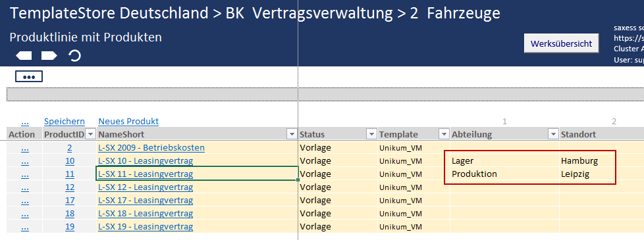Open Abteilung column filter dropdown
The height and width of the screenshot is (240, 644).
553,134
